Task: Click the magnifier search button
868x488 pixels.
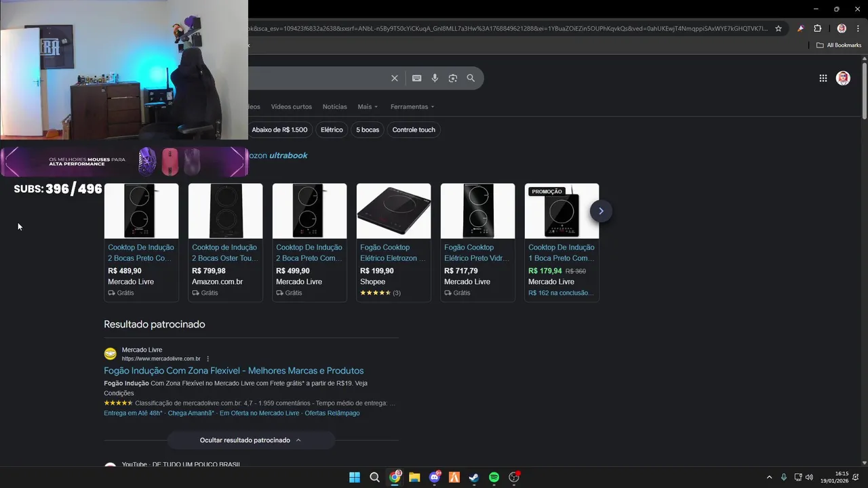Action: tap(471, 78)
